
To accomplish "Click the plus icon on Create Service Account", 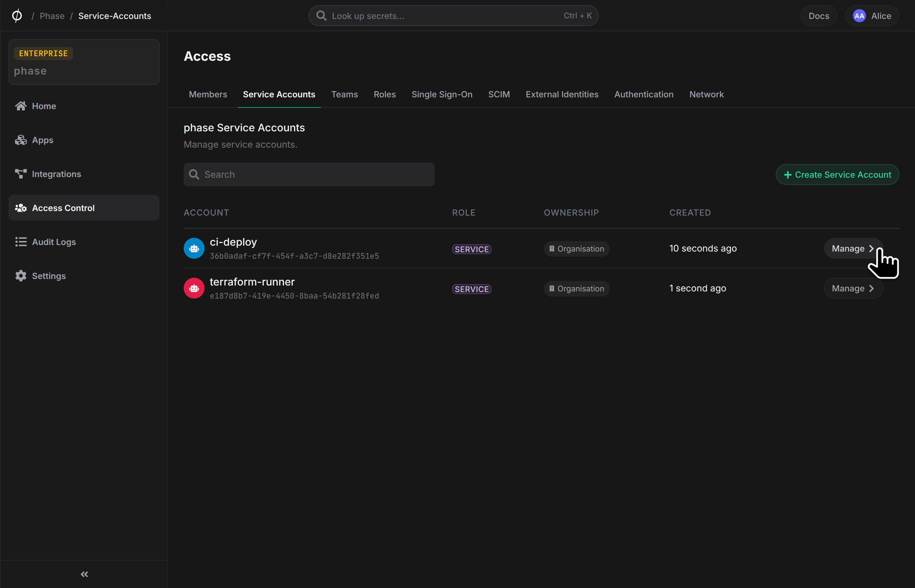I will click(x=788, y=174).
